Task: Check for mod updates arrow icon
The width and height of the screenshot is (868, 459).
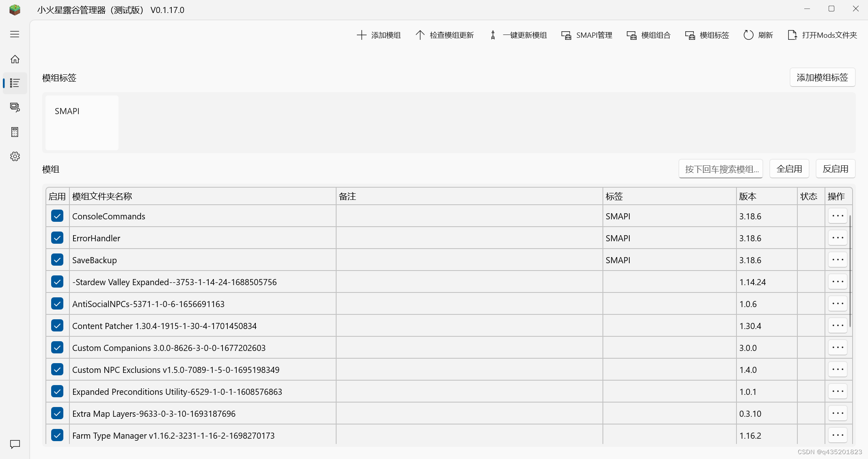Action: click(420, 35)
